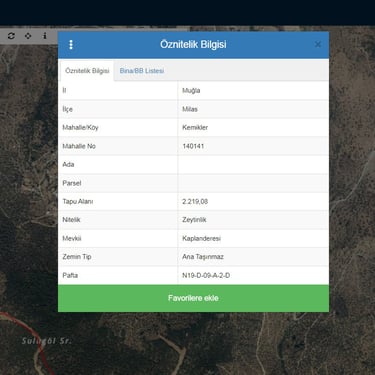This screenshot has width=375, height=375.
Task: Click the Tapu Alanı row label
Action: (x=78, y=201)
